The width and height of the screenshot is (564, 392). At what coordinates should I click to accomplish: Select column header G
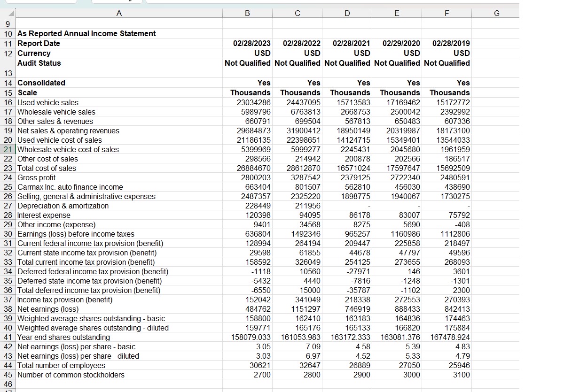pos(496,13)
